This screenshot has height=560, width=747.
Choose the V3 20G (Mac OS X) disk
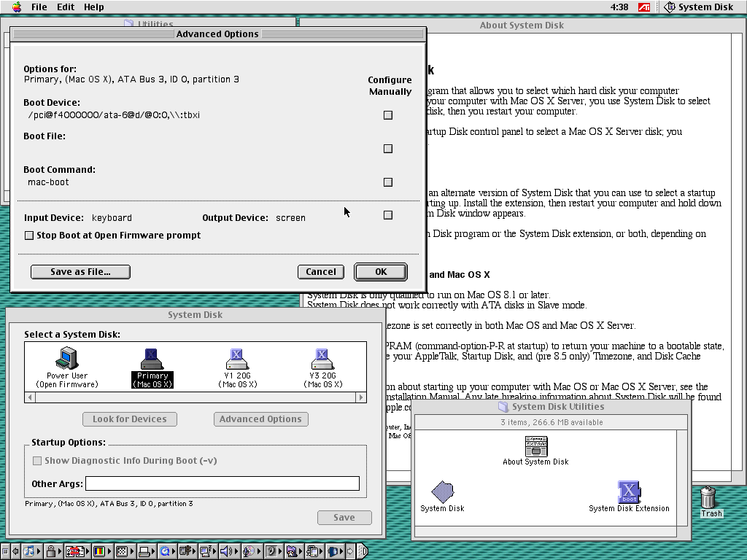pyautogui.click(x=322, y=367)
